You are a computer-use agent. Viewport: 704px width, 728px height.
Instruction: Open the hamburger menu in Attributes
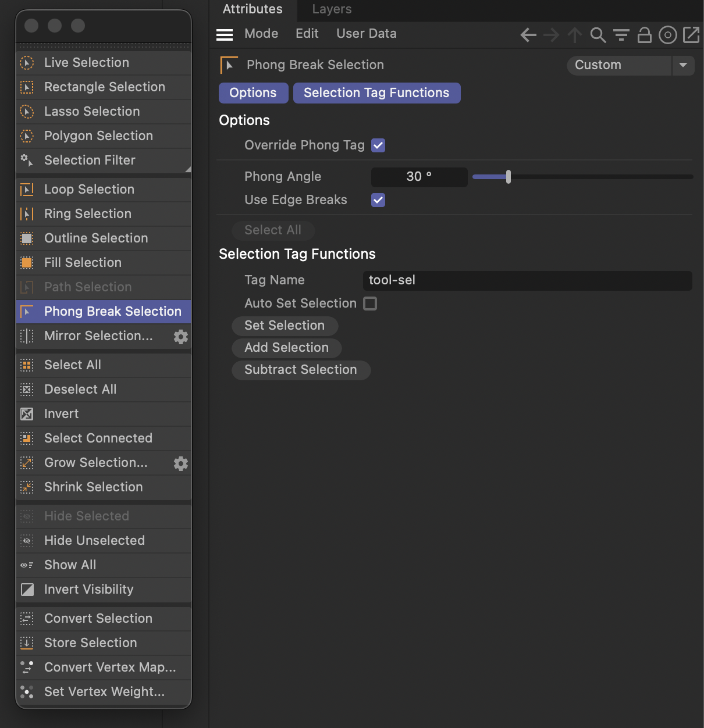(225, 35)
